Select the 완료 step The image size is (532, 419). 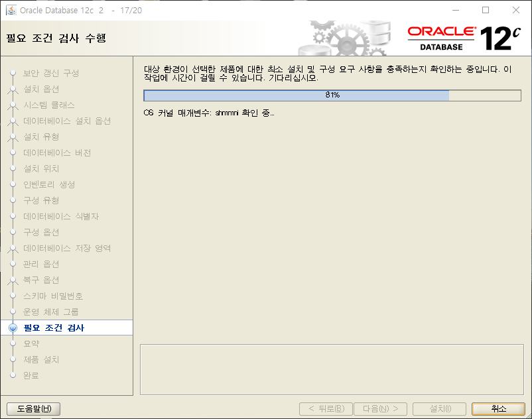[x=31, y=376]
